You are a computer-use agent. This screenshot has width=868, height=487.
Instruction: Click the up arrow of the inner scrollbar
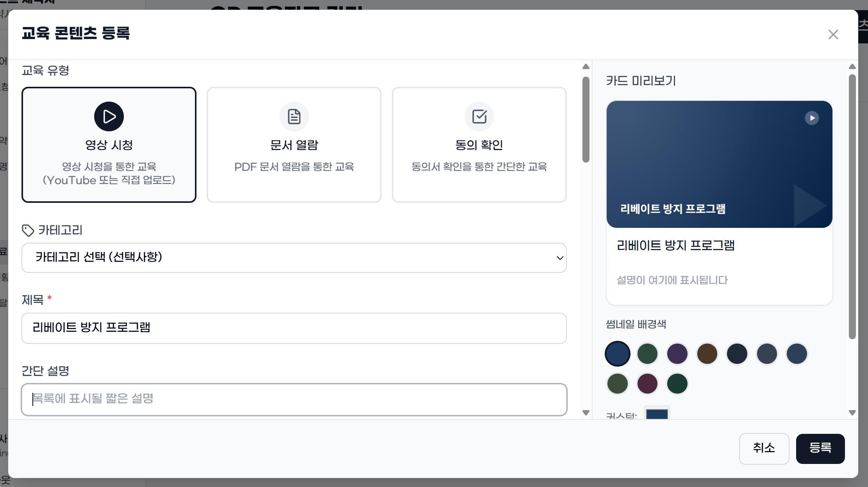click(586, 66)
